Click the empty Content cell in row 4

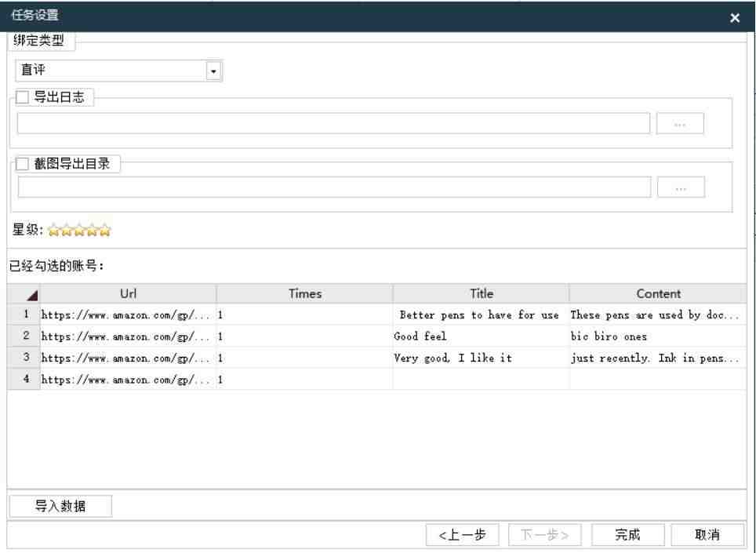point(658,380)
